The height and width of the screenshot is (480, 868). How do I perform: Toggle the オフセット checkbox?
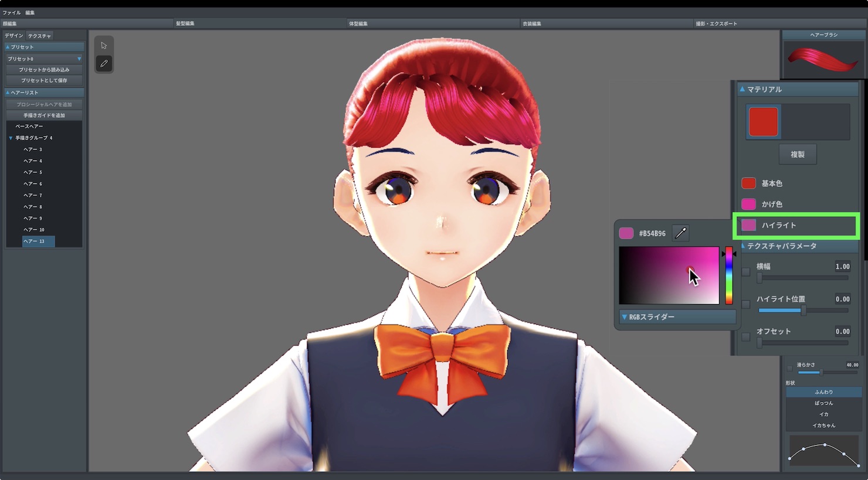pos(745,337)
